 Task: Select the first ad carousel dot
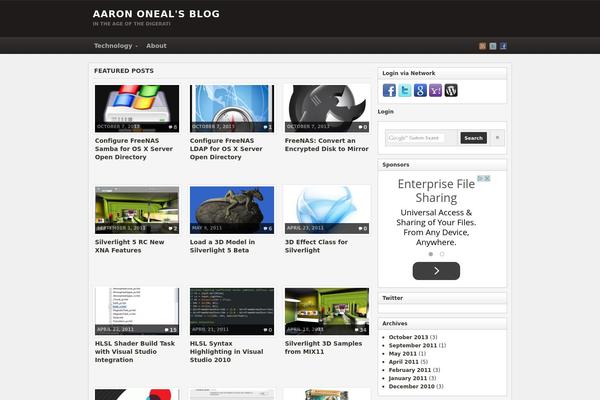[431, 254]
